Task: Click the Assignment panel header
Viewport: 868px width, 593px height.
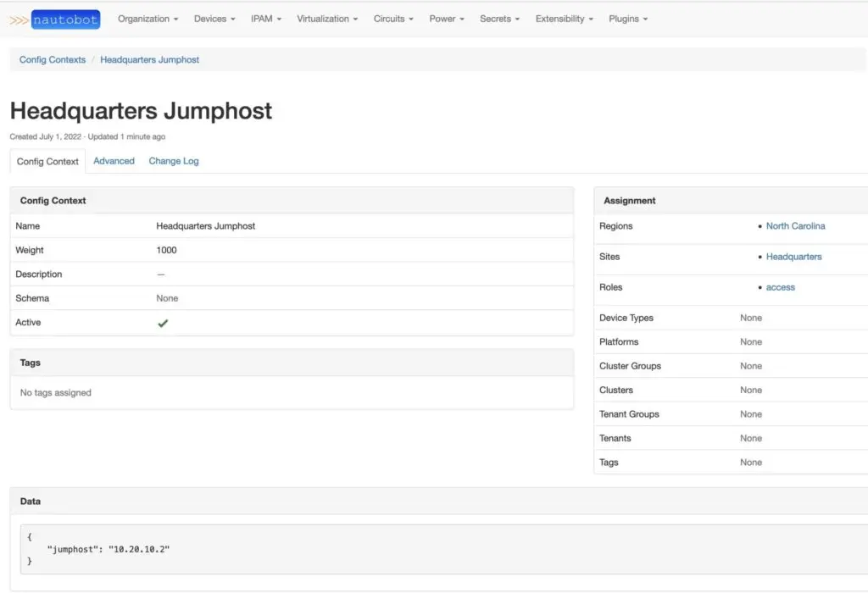Action: pos(731,200)
